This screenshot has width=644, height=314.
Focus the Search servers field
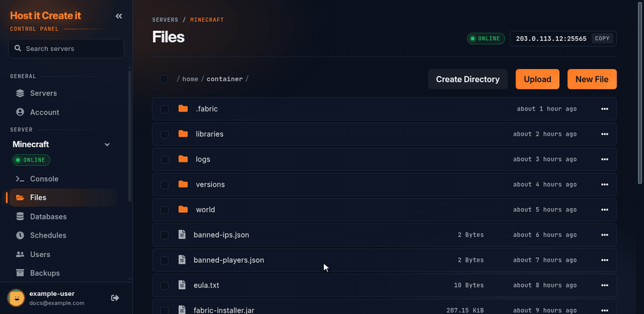(x=66, y=48)
